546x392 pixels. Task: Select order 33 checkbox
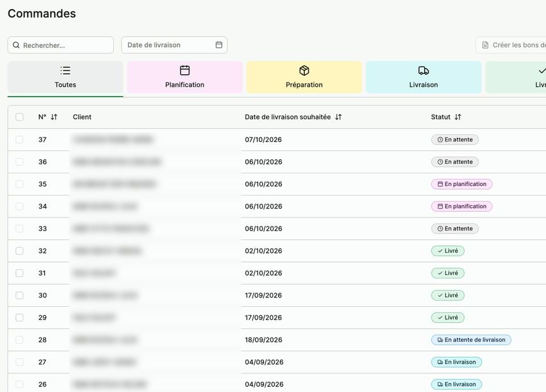19,228
